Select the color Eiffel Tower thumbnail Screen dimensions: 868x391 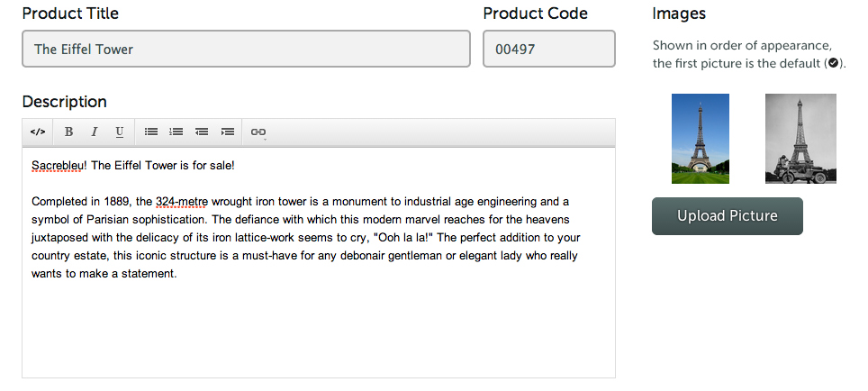point(701,139)
